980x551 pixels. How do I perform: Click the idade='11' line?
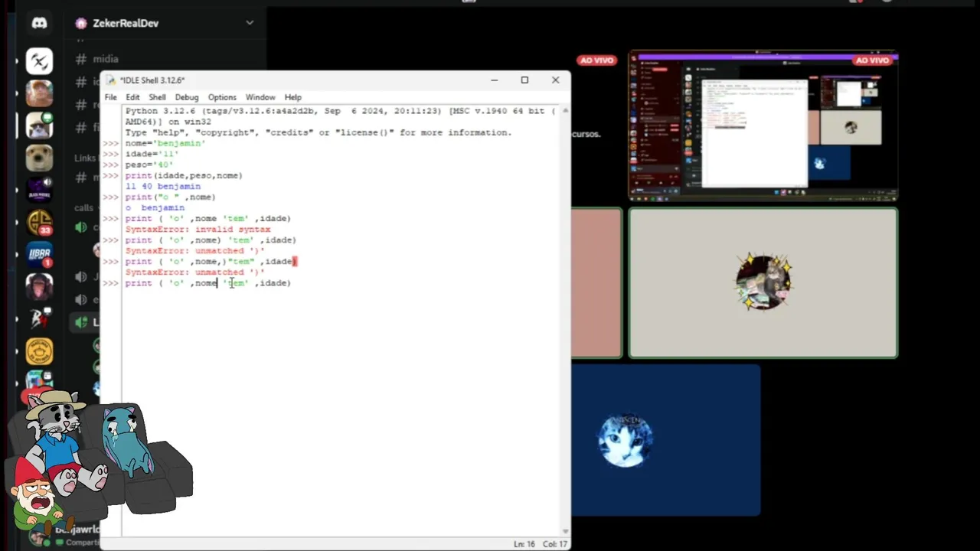pos(152,154)
